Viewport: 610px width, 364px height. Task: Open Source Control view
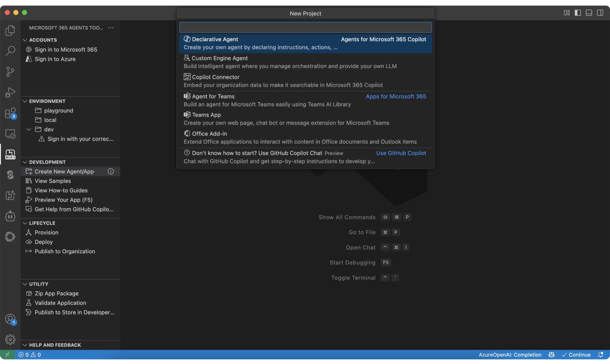coord(10,72)
